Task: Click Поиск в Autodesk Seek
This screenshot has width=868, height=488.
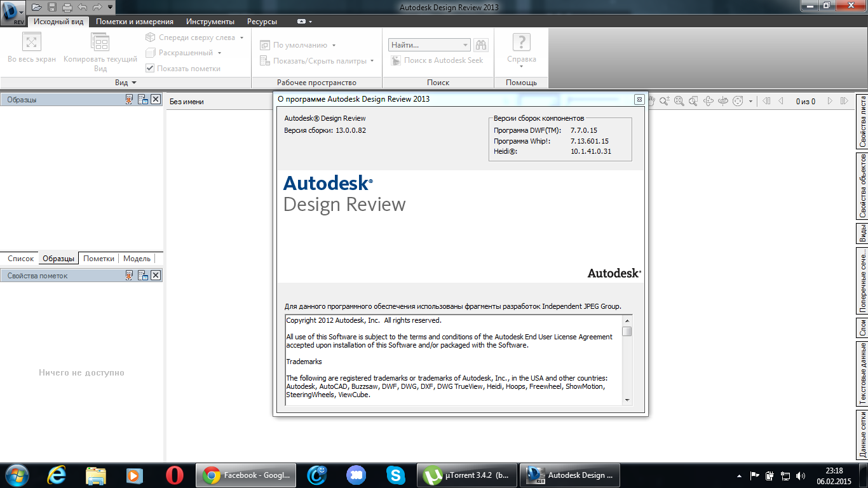Action: pyautogui.click(x=436, y=60)
